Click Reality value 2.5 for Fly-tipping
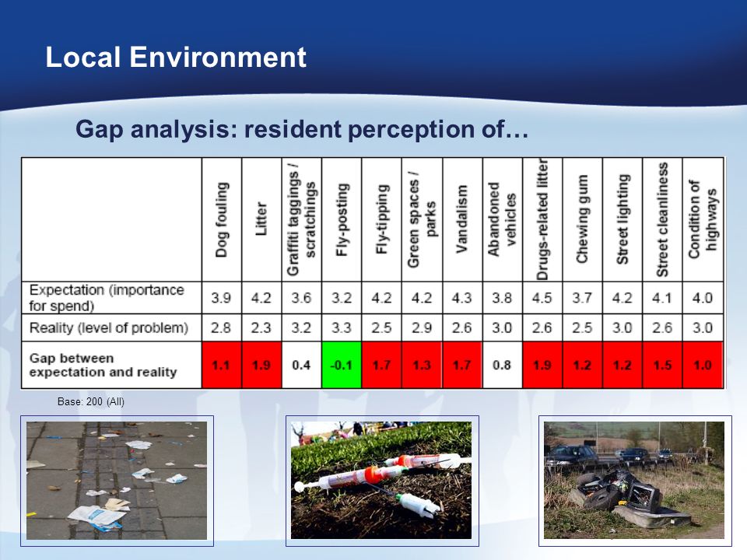The height and width of the screenshot is (560, 747). 381,327
